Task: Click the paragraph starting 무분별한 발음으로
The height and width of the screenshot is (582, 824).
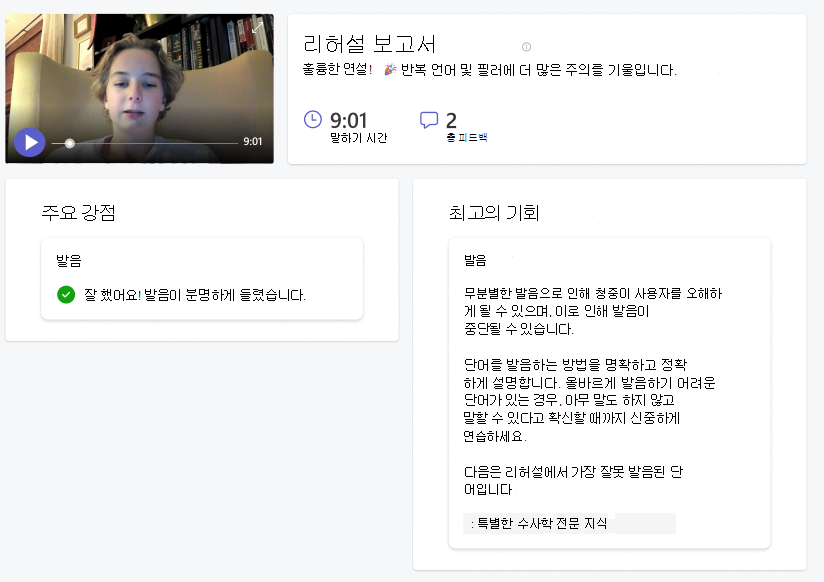Action: [x=593, y=311]
